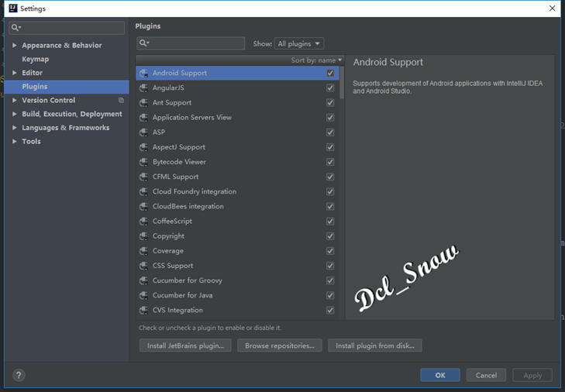565x392 pixels.
Task: Click the magnifier icon in plugins search
Action: click(144, 43)
